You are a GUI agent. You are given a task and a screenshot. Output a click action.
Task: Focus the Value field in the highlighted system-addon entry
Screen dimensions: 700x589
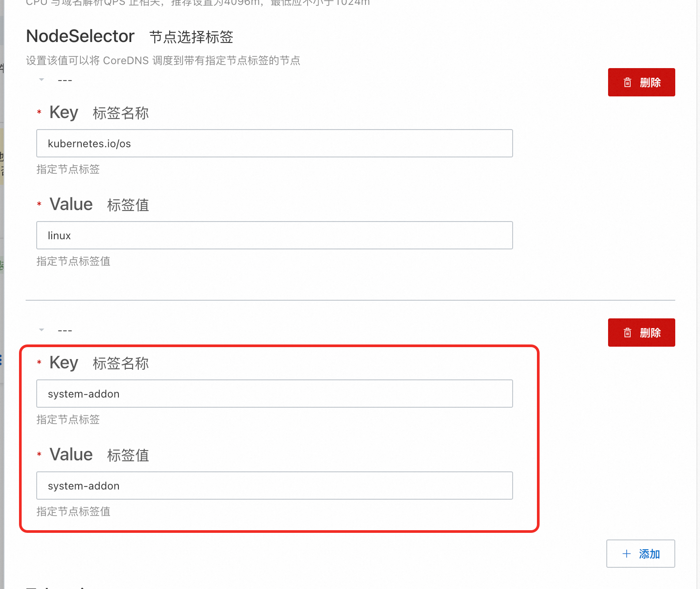(x=274, y=486)
